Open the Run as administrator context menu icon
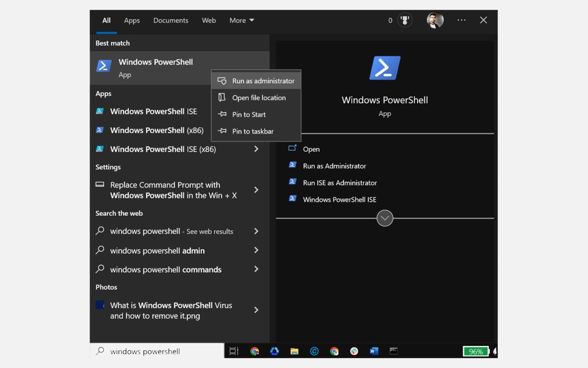Image resolution: width=588 pixels, height=368 pixels. (x=222, y=80)
